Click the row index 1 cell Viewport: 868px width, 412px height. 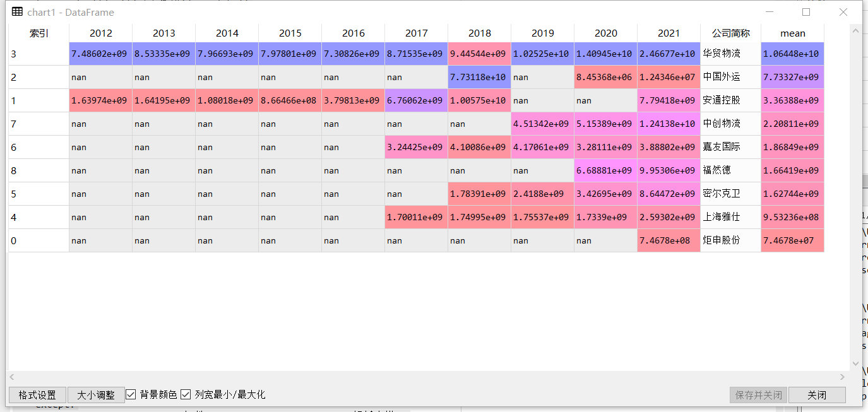pos(39,100)
